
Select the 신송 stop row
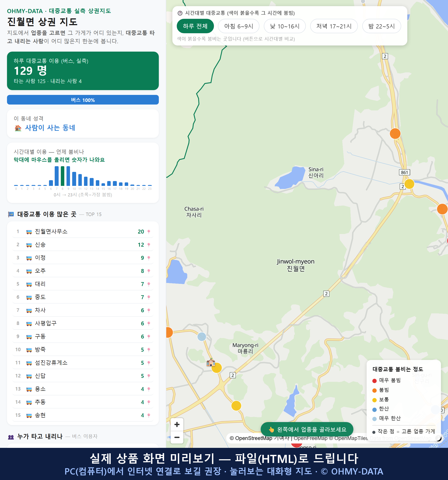coord(83,245)
